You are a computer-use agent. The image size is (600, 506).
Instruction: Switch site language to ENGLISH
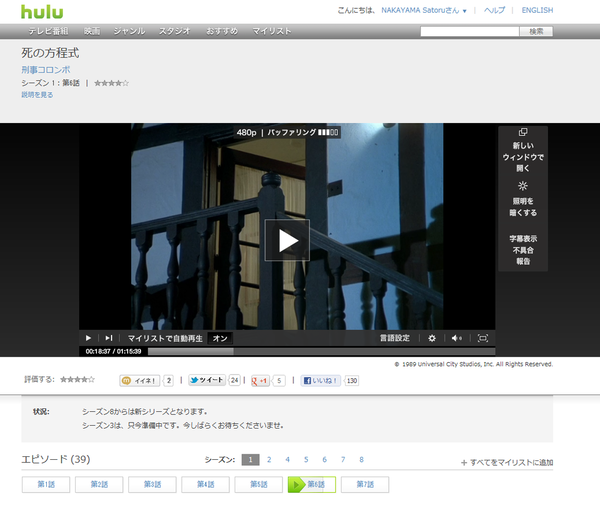[x=537, y=10]
